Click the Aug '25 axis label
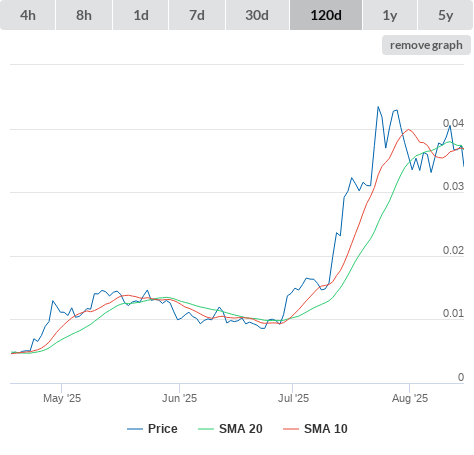This screenshot has height=455, width=474. tap(410, 398)
